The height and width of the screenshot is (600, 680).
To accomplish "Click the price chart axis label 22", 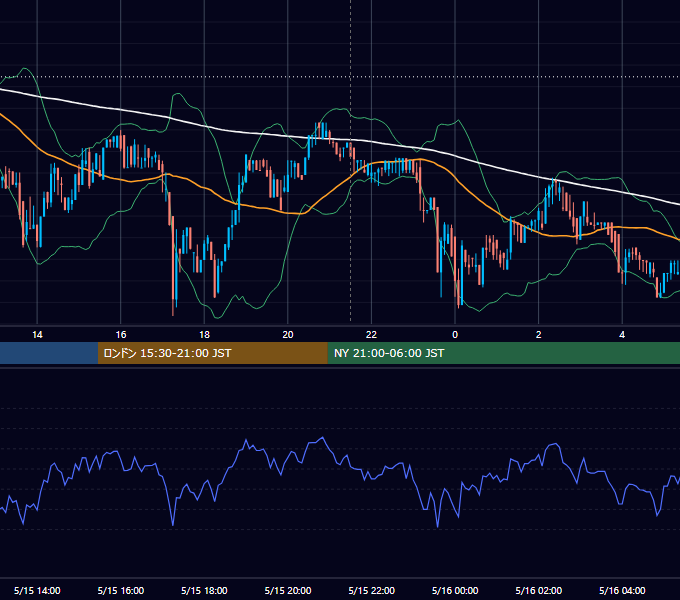I will click(x=371, y=335).
